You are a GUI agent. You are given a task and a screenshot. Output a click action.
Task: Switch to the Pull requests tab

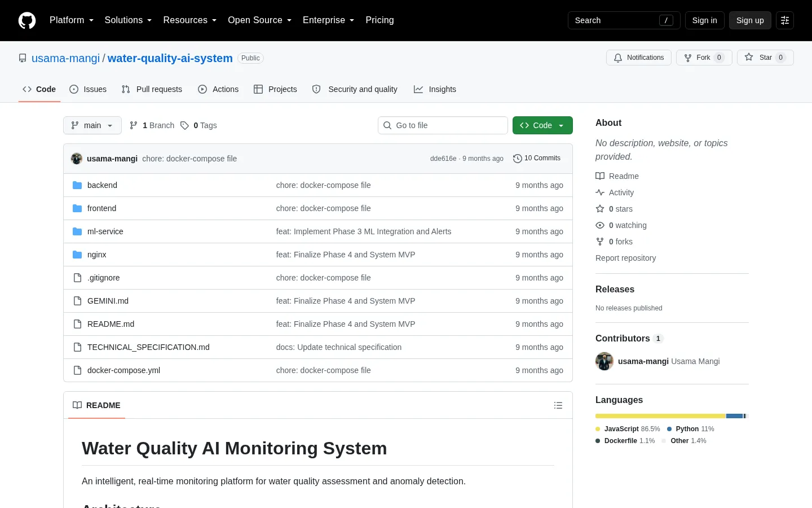[152, 89]
